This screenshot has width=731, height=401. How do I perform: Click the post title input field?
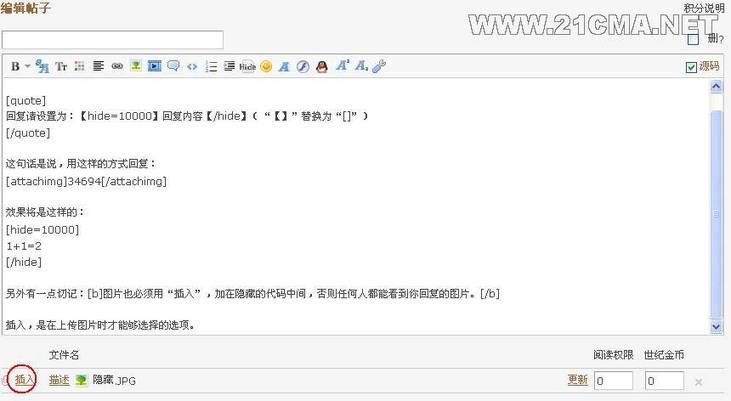click(113, 40)
